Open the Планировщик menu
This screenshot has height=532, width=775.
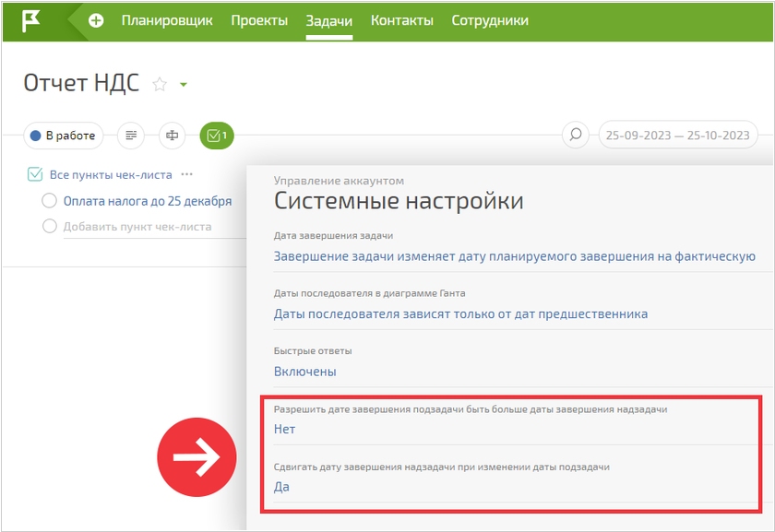click(167, 20)
